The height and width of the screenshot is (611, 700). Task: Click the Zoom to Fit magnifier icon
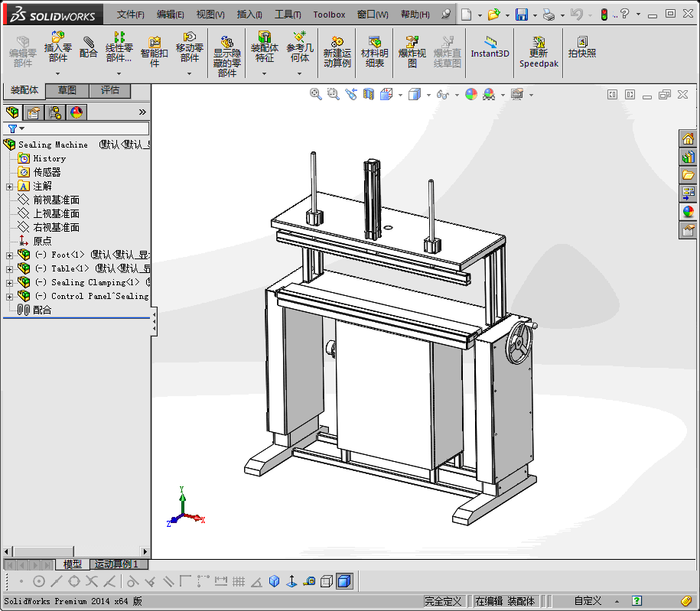315,94
